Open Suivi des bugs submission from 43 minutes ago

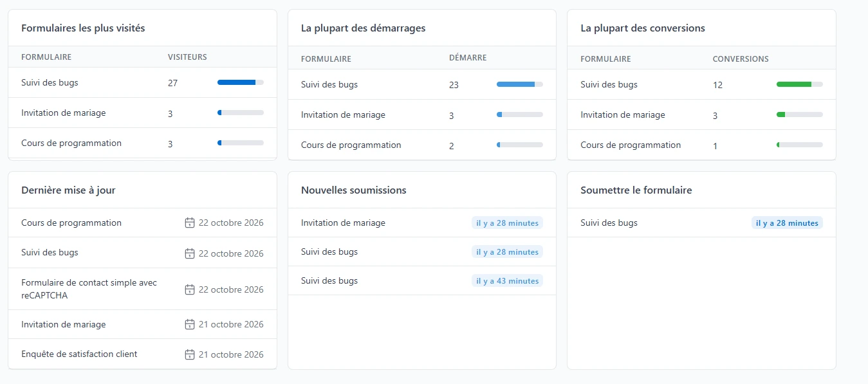329,280
